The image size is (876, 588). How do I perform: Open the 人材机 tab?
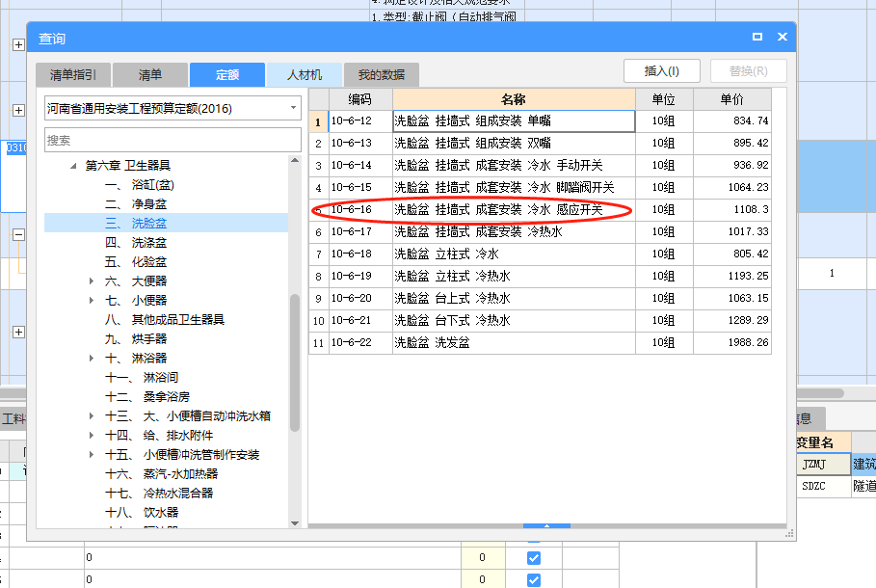304,75
